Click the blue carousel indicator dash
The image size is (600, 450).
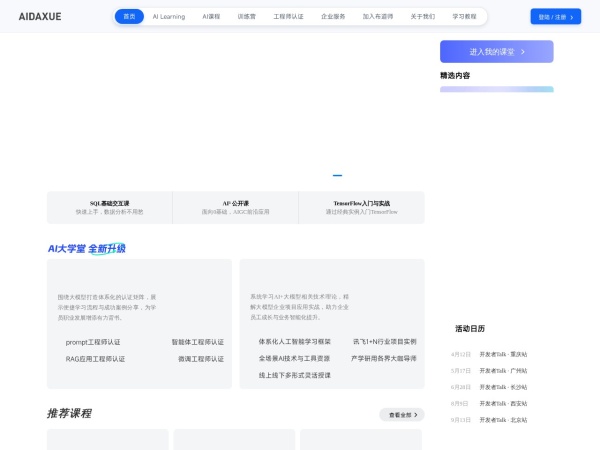point(337,175)
